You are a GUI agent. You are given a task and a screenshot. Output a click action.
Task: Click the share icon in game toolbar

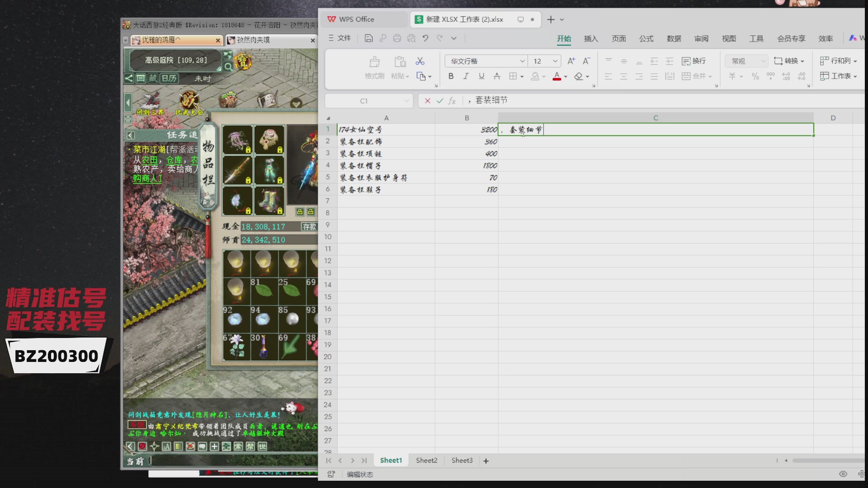129,78
